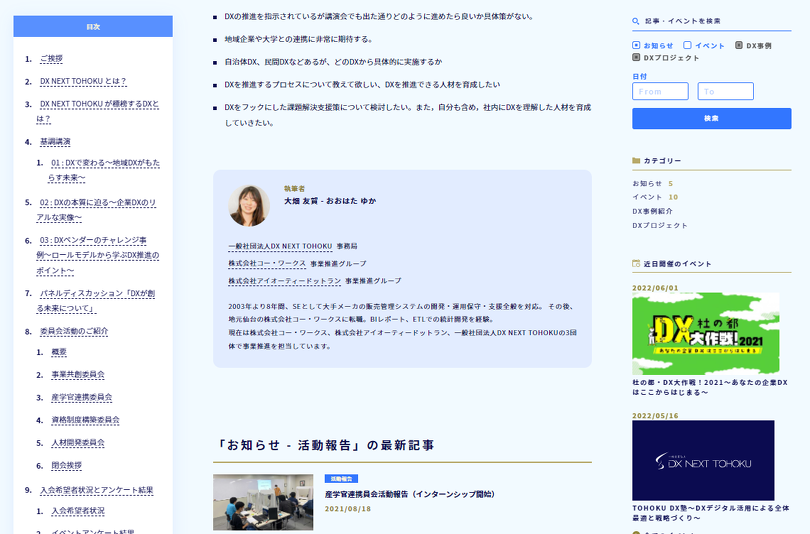Image resolution: width=810 pixels, height=534 pixels.
Task: Select 事業共創委員会 in the contents list
Action: pos(78,374)
